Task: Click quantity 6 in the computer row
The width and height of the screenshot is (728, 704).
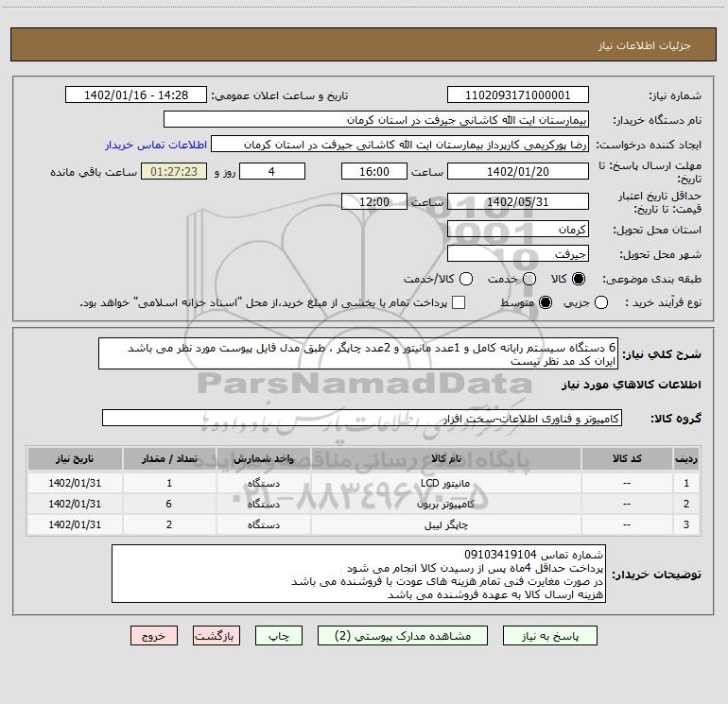Action: tap(169, 504)
